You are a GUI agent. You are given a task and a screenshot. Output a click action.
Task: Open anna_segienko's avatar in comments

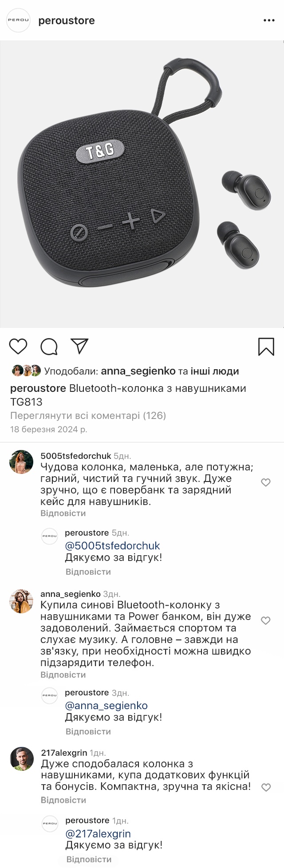coord(21,601)
